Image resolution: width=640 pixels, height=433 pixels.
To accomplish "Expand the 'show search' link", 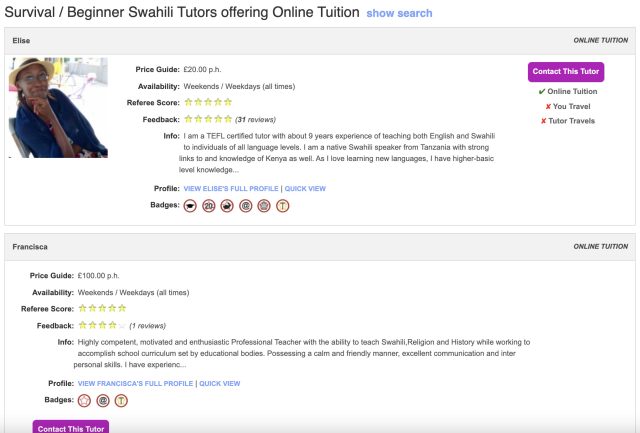I will (x=399, y=13).
